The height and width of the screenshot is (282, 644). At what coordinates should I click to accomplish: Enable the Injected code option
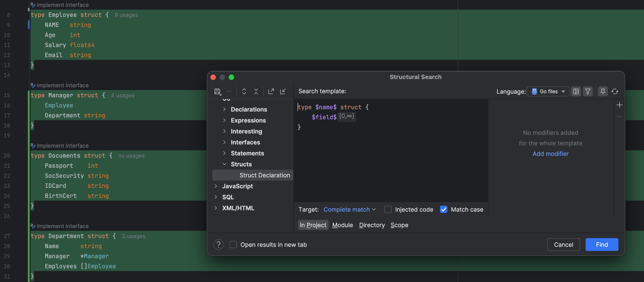(388, 209)
